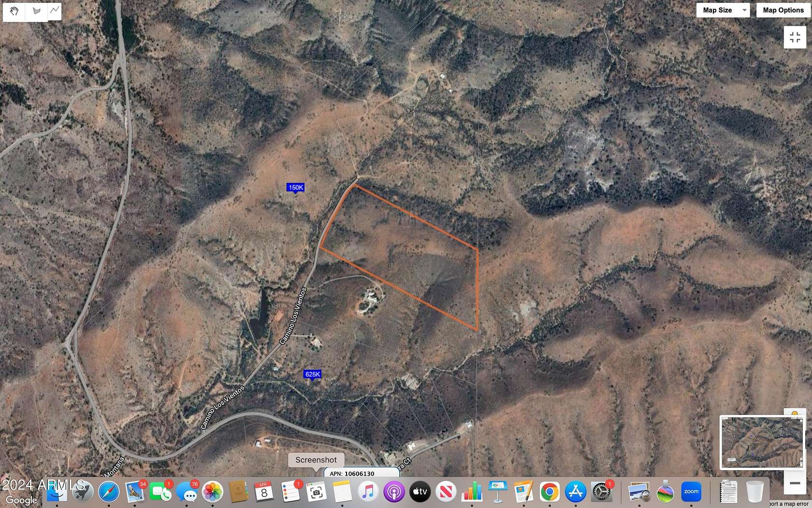Click the Google logo

[x=20, y=500]
